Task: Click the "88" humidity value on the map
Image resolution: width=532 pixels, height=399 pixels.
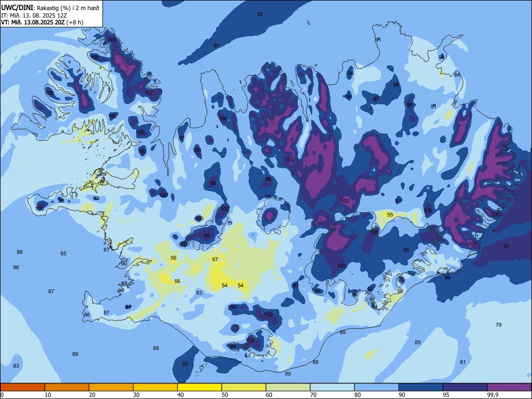Action: pos(315,362)
